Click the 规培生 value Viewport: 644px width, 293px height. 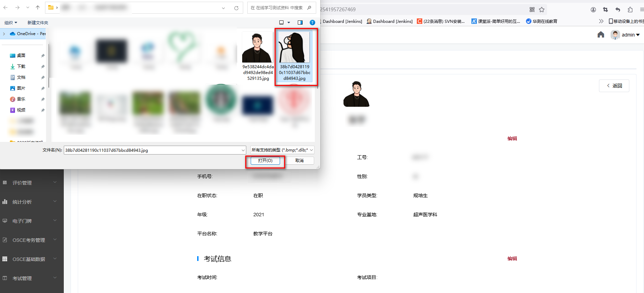420,195
